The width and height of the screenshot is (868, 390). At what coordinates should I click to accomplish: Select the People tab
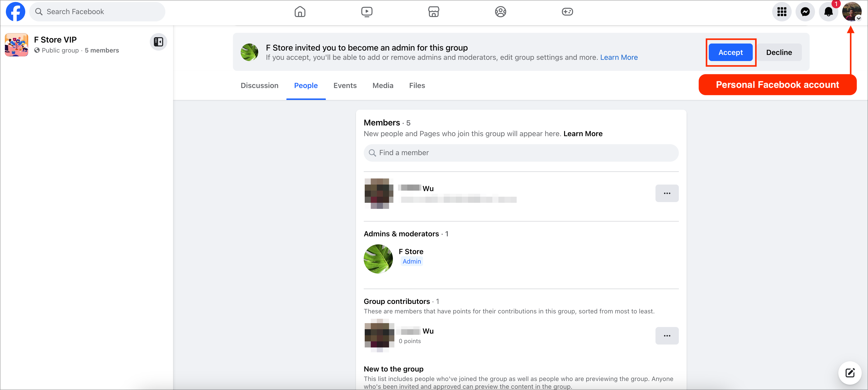(x=306, y=86)
